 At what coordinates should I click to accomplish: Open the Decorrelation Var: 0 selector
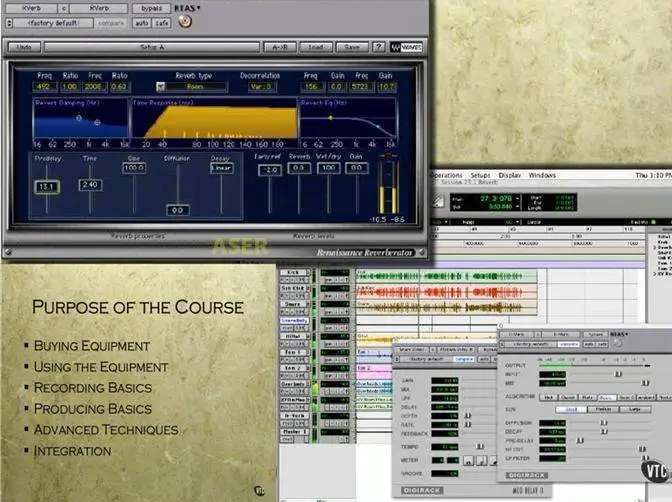pos(261,87)
